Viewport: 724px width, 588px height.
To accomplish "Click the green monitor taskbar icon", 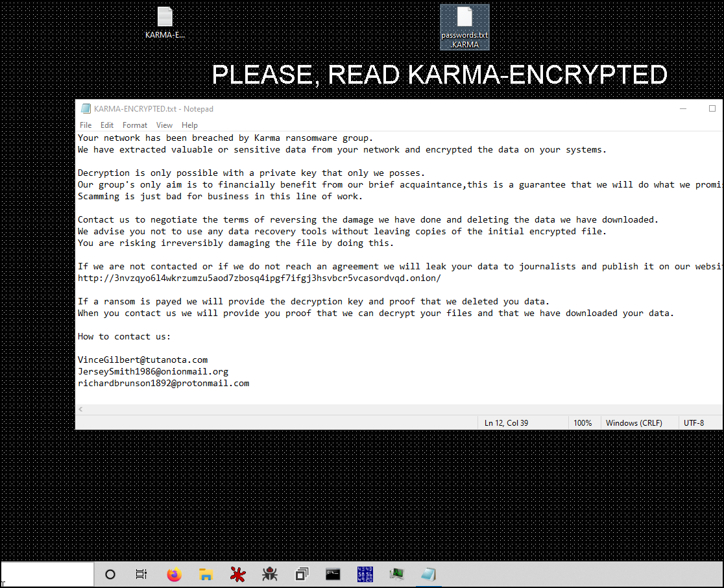I will (396, 574).
